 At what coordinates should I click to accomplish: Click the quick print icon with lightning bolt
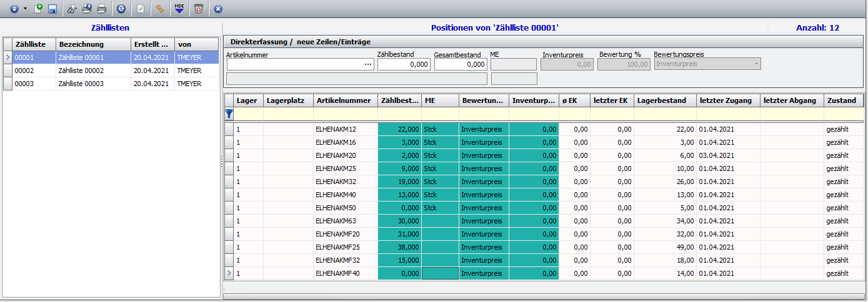coord(87,9)
